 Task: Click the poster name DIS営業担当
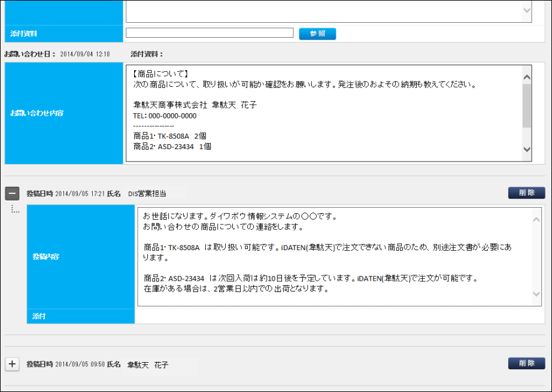point(147,194)
